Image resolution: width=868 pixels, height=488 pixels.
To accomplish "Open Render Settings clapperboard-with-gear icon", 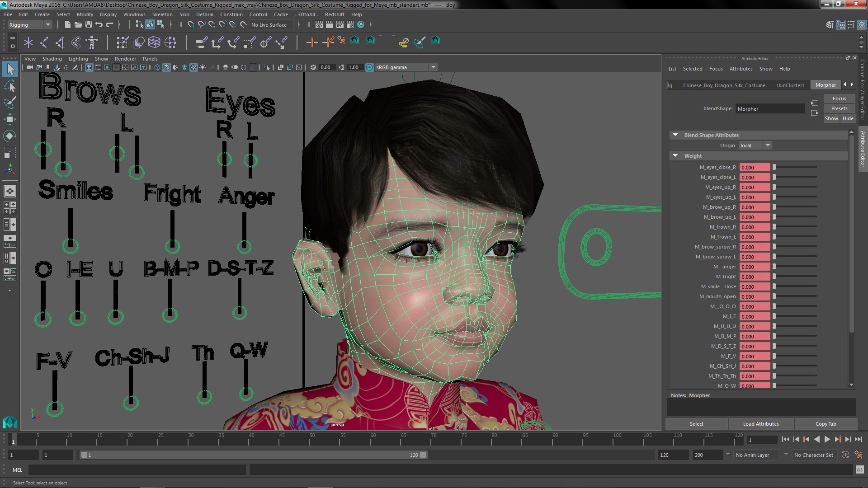I will tap(350, 25).
